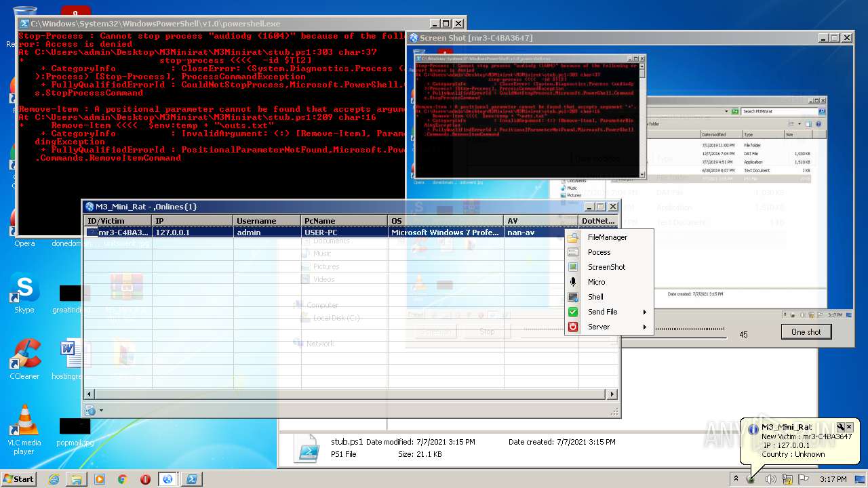Switch to M3_Mini_Rat taskbar button
Screen dimensions: 868x488
[168, 479]
